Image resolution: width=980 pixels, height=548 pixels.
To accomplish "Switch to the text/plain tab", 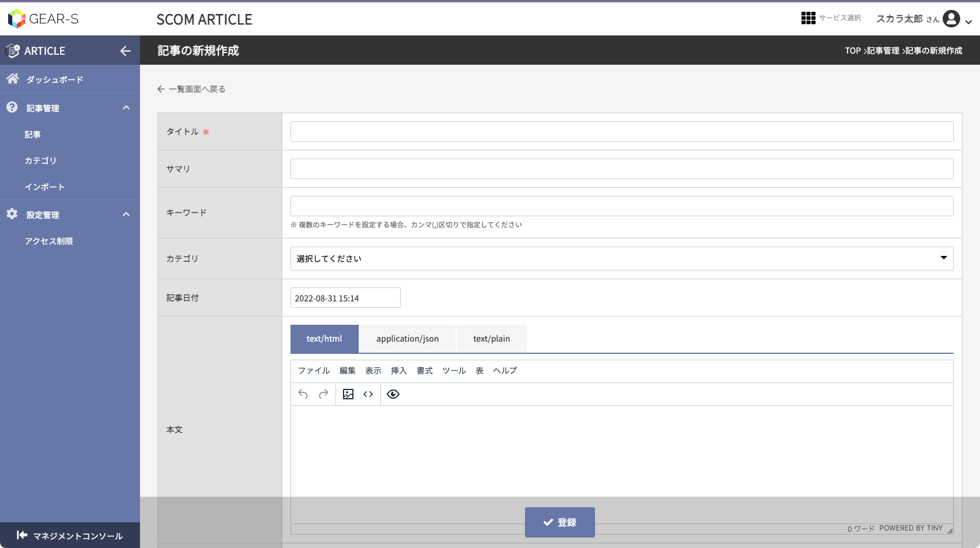I will pyautogui.click(x=492, y=339).
